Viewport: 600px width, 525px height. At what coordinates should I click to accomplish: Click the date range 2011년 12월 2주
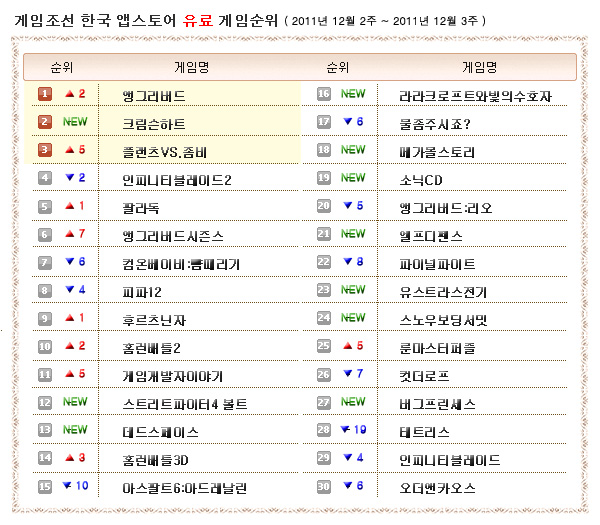coord(334,21)
